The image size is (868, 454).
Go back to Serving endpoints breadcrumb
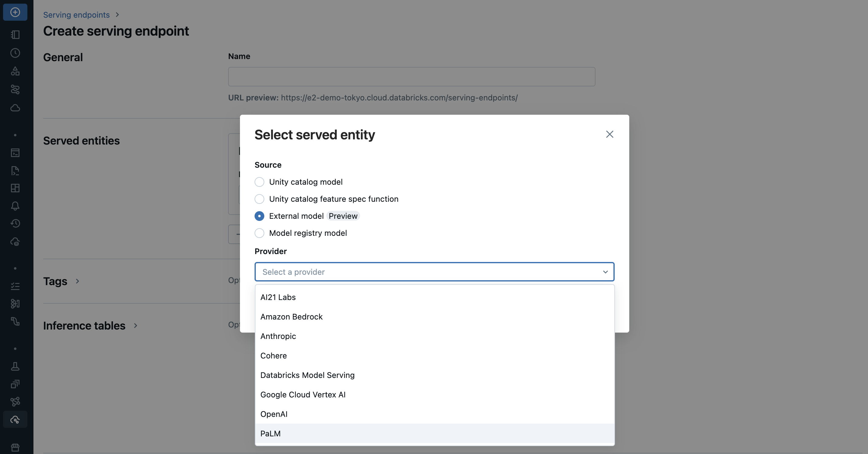click(76, 15)
